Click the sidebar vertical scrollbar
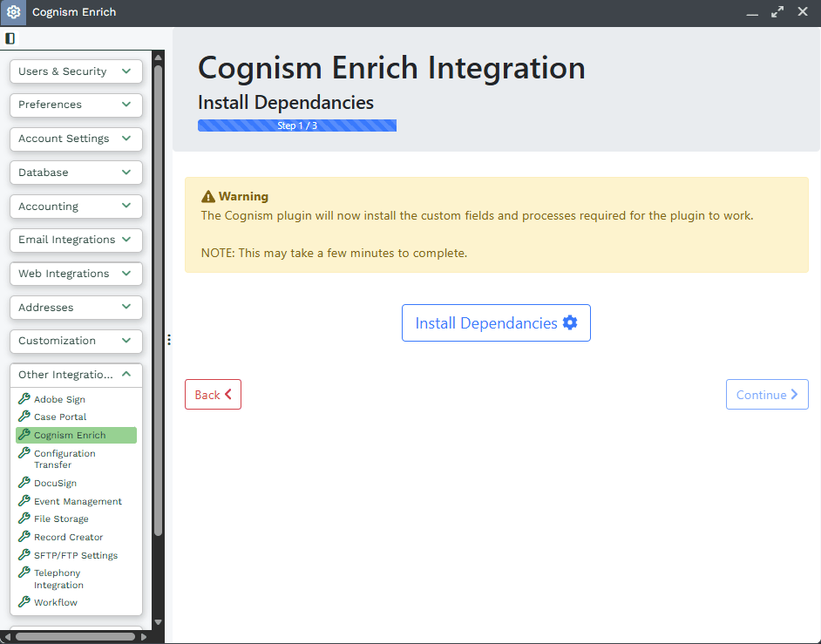Viewport: 821px width, 644px height. point(158,296)
